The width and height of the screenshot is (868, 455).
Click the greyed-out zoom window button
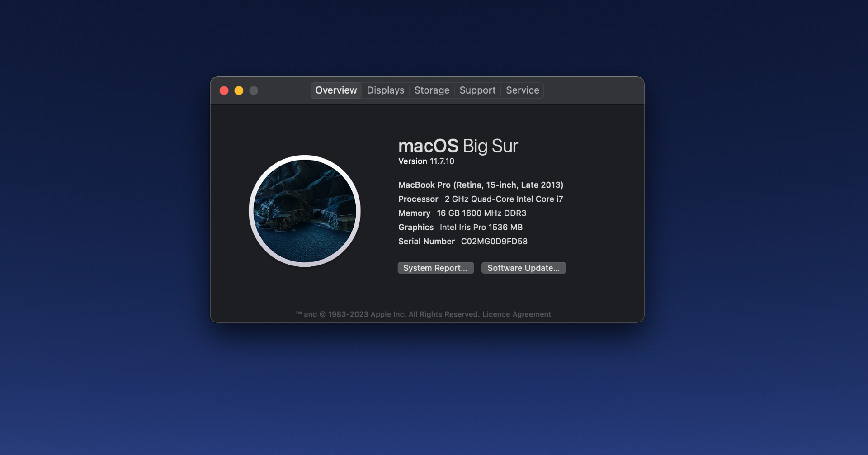pos(254,91)
